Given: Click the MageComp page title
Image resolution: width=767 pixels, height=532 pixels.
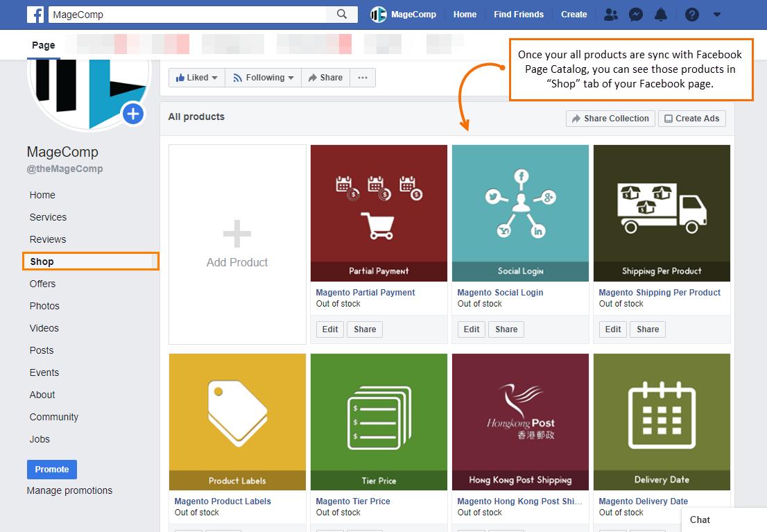Looking at the screenshot, I should click(x=62, y=152).
